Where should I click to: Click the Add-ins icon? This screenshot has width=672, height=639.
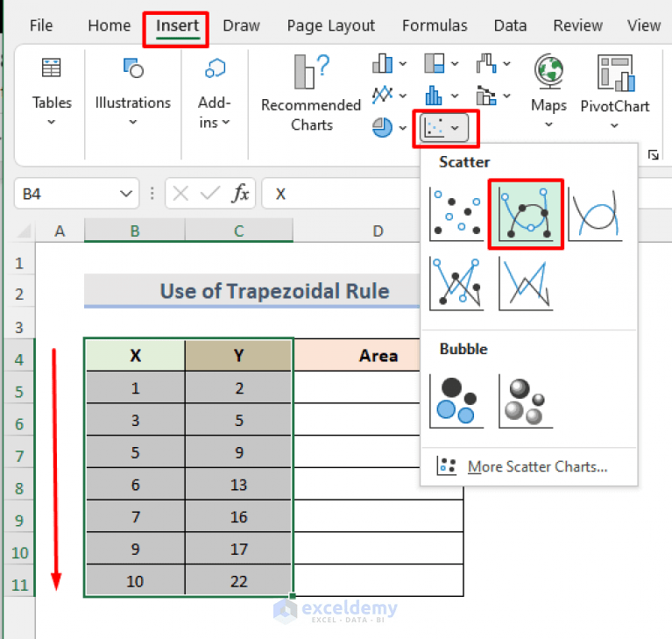pyautogui.click(x=215, y=67)
